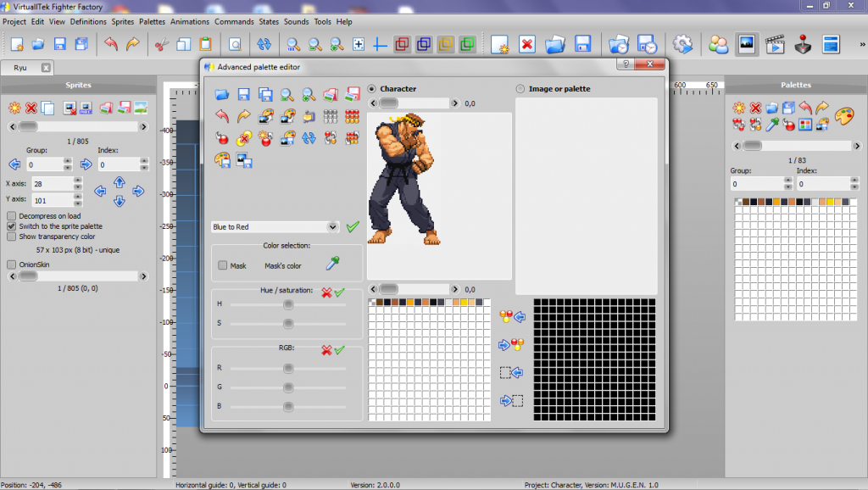The image size is (868, 490).
Task: Click the double floppy save-all icon in palette editor
Action: pyautogui.click(x=265, y=95)
